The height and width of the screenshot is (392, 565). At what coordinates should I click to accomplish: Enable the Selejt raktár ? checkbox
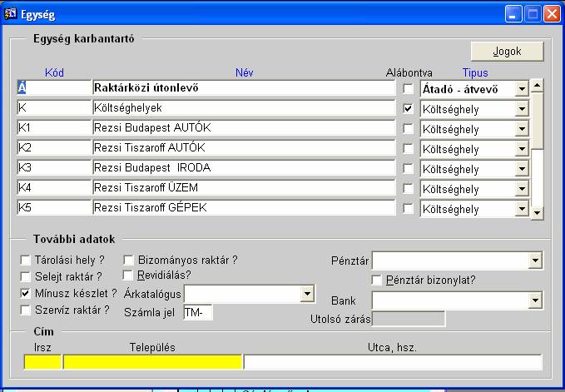[x=25, y=276]
